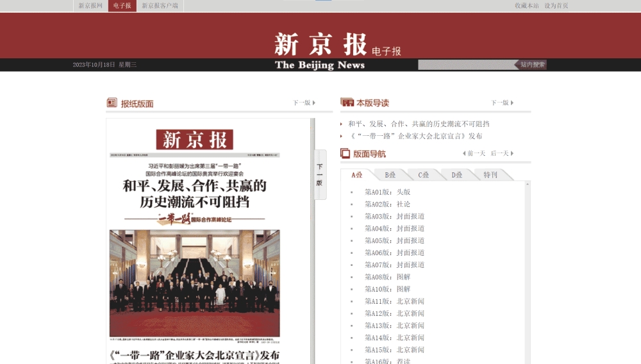Open 第A10版：图解
Image resolution: width=641 pixels, height=364 pixels.
(388, 289)
